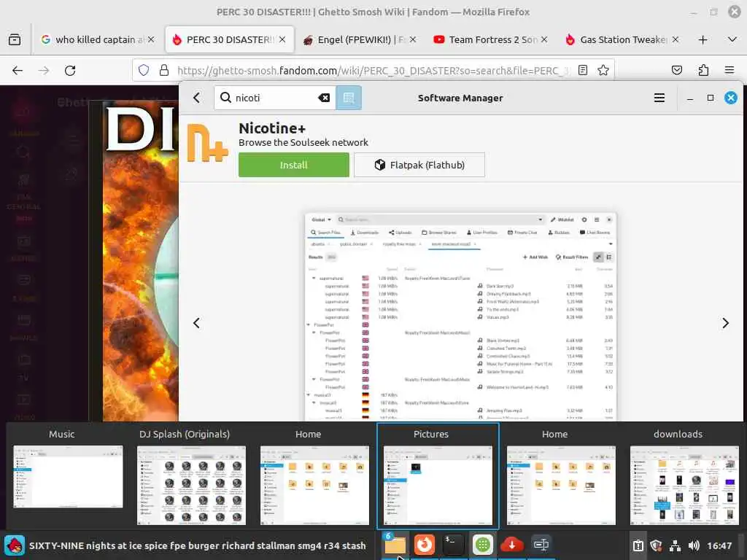Click the Firefox URL address bar
Image resolution: width=747 pixels, height=560 pixels.
pos(373,71)
